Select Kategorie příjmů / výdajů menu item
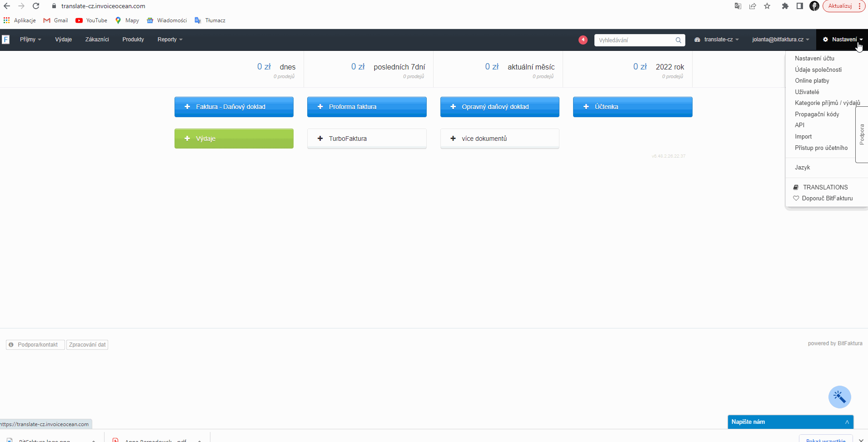Viewport: 868px width, 442px height. pos(828,103)
